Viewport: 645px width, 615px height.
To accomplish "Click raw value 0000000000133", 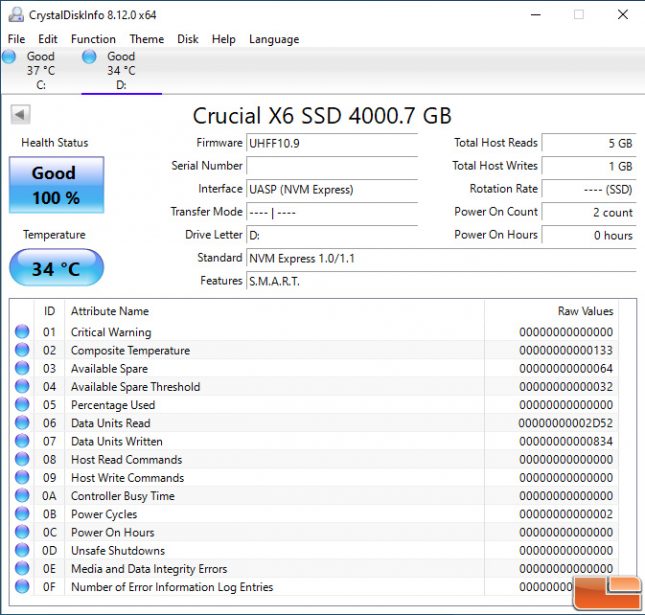I will (566, 350).
